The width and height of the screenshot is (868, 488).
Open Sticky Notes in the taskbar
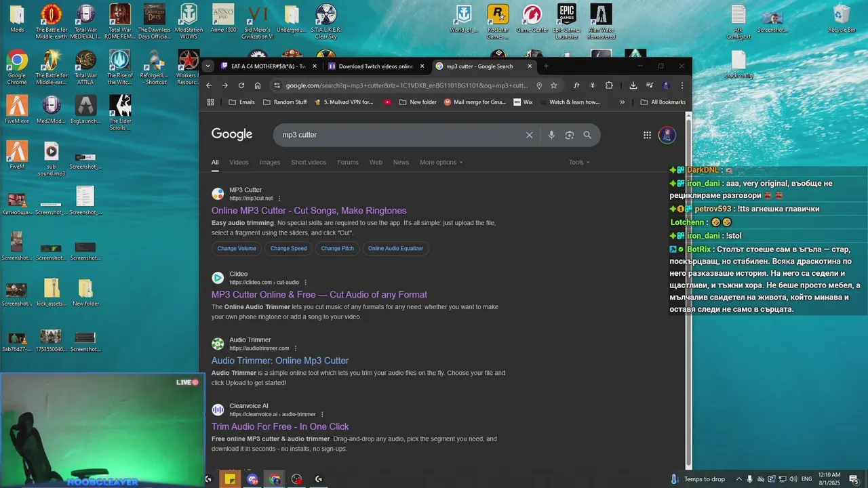230,479
